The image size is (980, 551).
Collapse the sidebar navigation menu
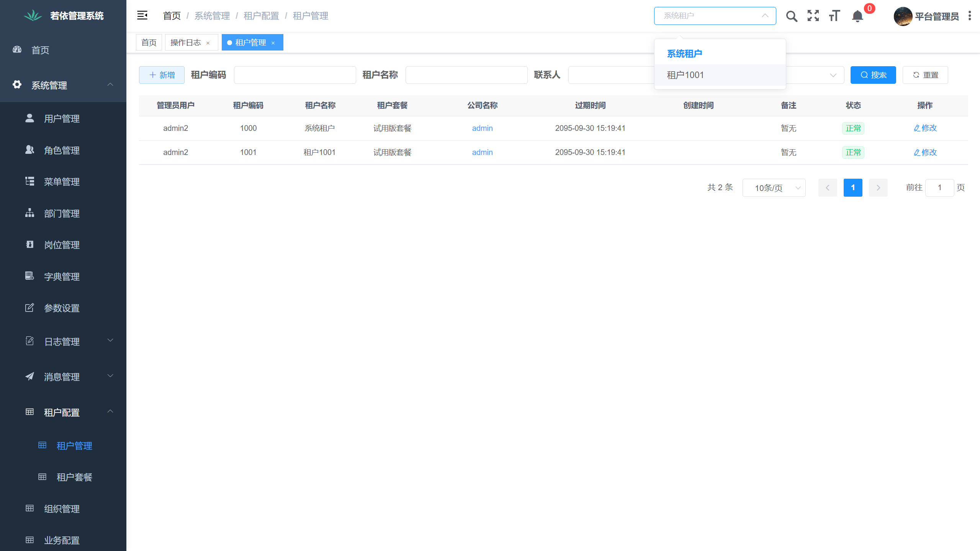click(x=142, y=16)
